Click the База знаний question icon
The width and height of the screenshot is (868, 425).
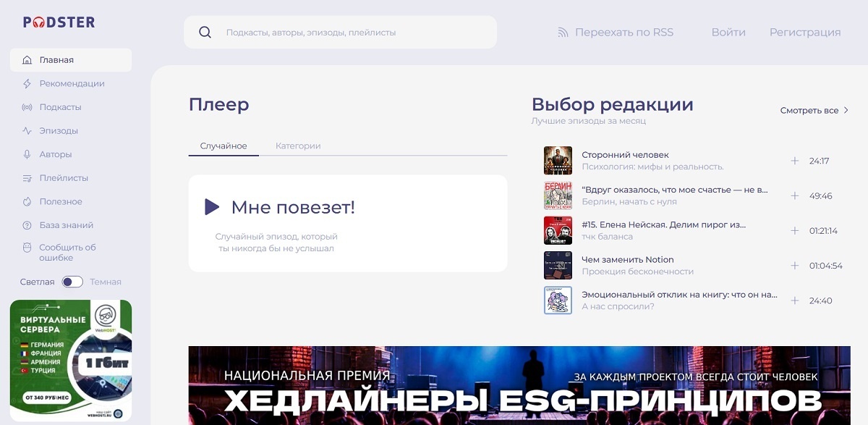point(27,225)
